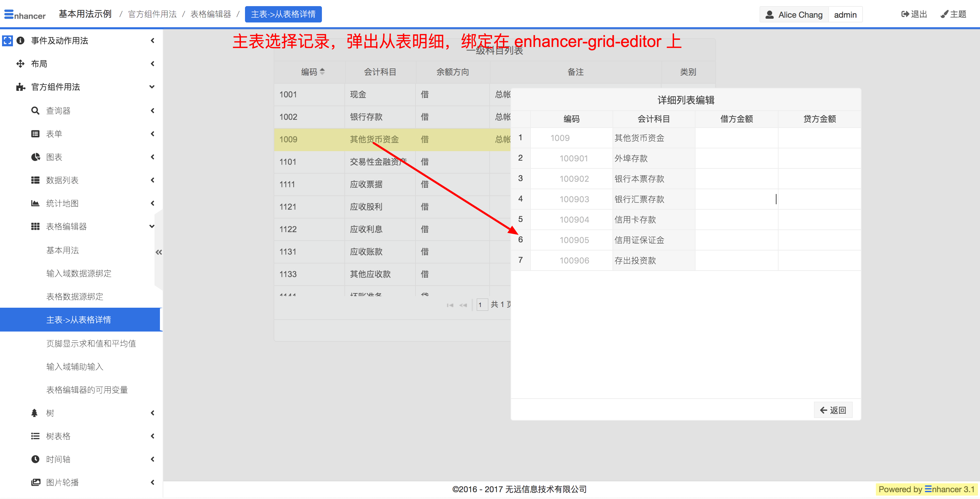Click the magnifier icon beside 查询器
This screenshot has width=980, height=499.
pyautogui.click(x=35, y=111)
